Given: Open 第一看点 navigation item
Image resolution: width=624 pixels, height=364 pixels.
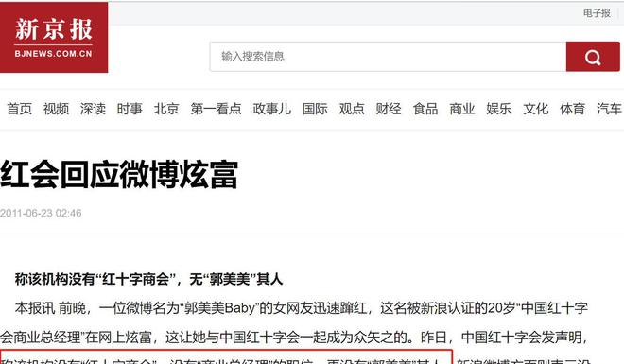Looking at the screenshot, I should [x=216, y=108].
